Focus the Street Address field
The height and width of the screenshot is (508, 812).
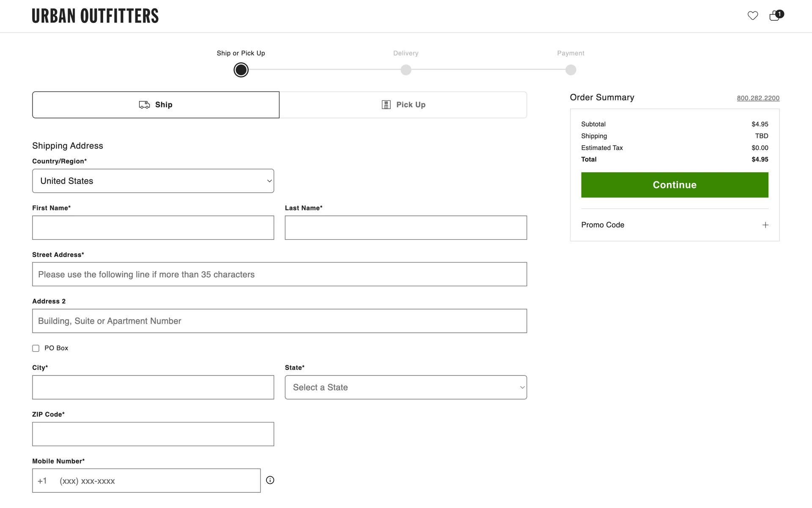pos(279,274)
